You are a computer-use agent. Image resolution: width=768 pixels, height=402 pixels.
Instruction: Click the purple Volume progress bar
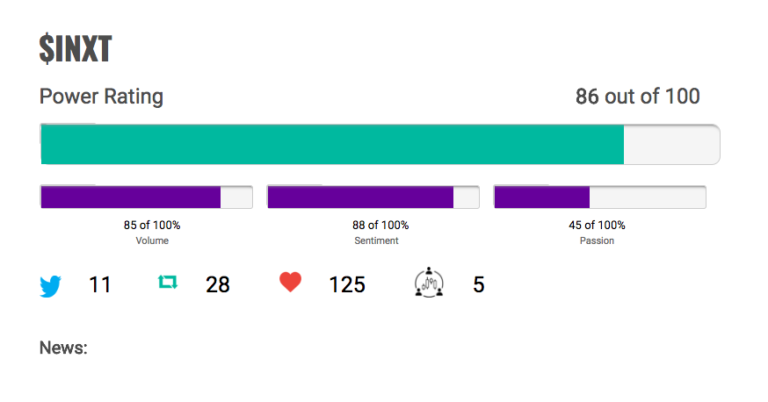(146, 197)
